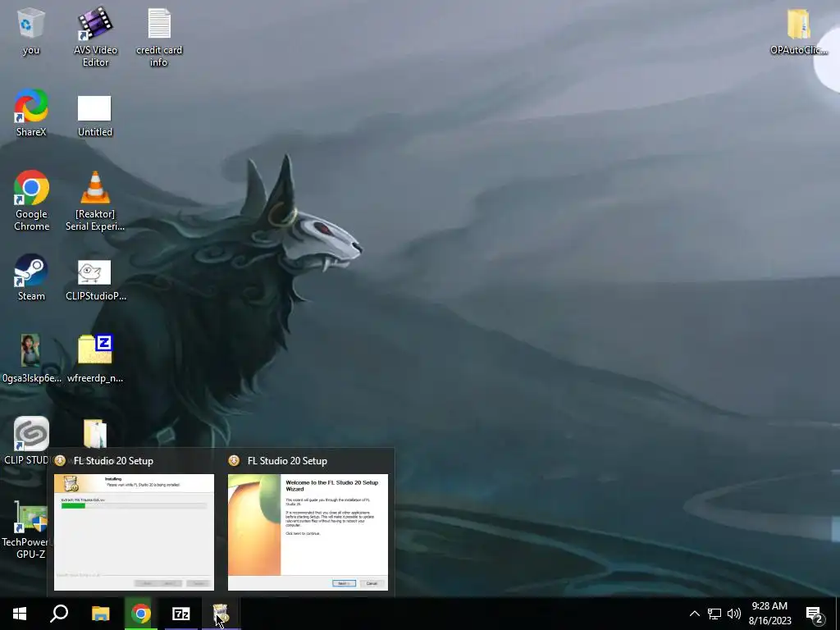Open taskbar Search
Screen dimensions: 840x630
point(59,614)
